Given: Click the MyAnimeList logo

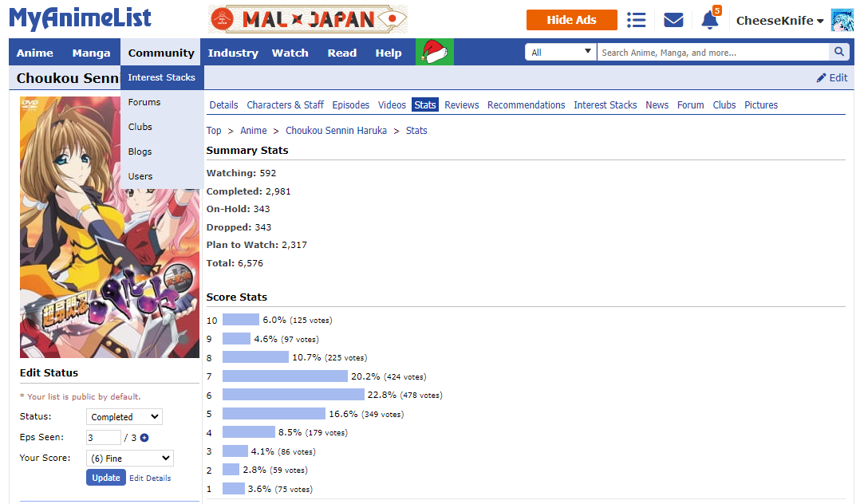Looking at the screenshot, I should click(81, 18).
